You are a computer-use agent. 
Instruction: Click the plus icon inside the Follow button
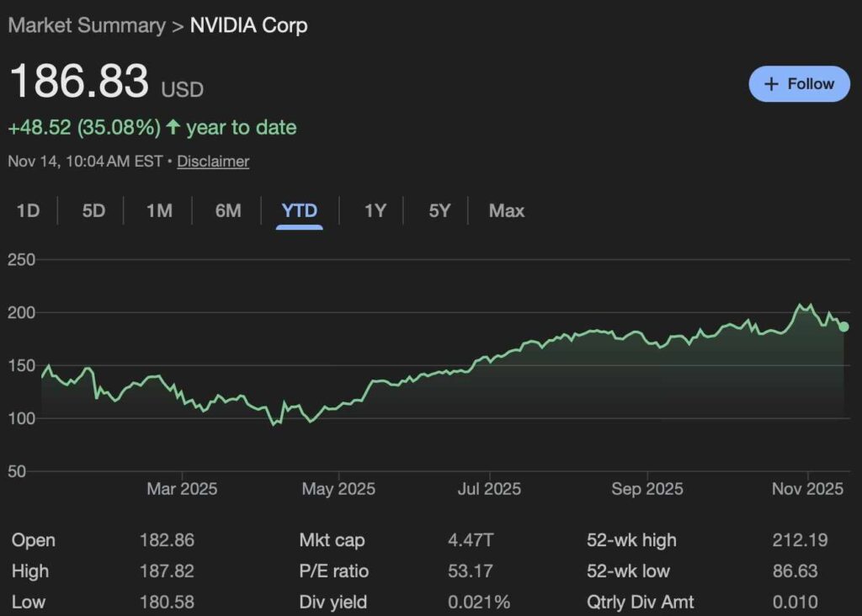coord(770,83)
